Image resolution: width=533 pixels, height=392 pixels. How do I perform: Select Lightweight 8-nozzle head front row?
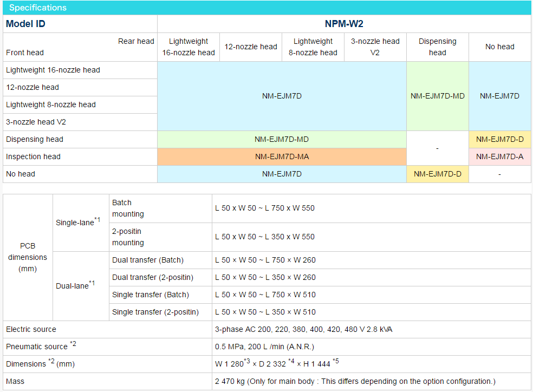(x=80, y=104)
